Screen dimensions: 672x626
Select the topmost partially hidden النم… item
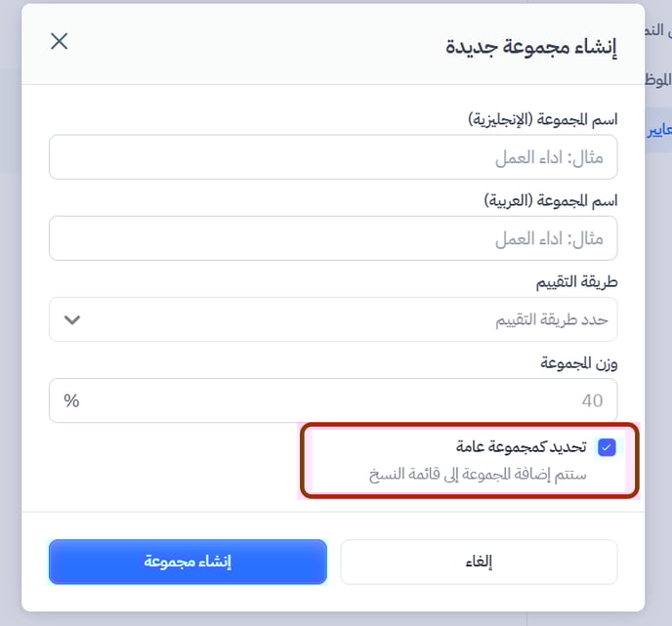(658, 30)
